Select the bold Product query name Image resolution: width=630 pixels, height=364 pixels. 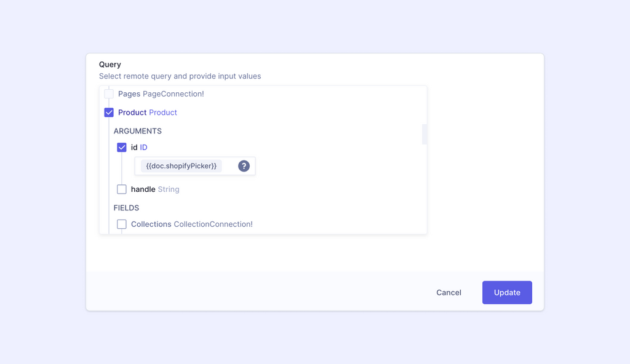132,113
